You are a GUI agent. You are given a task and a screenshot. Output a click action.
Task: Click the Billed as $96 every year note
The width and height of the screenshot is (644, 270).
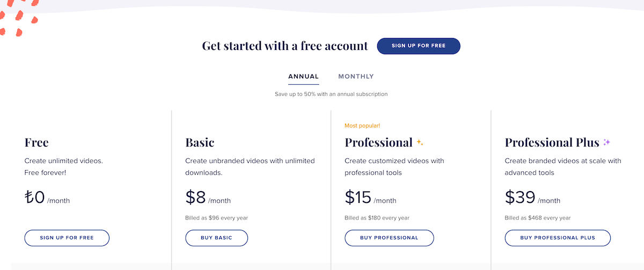(x=216, y=218)
